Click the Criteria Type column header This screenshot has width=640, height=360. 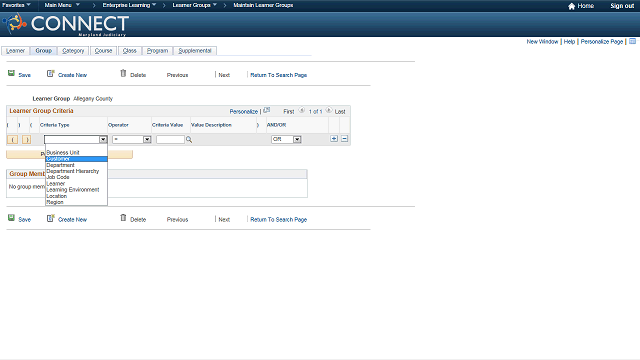tap(55, 125)
